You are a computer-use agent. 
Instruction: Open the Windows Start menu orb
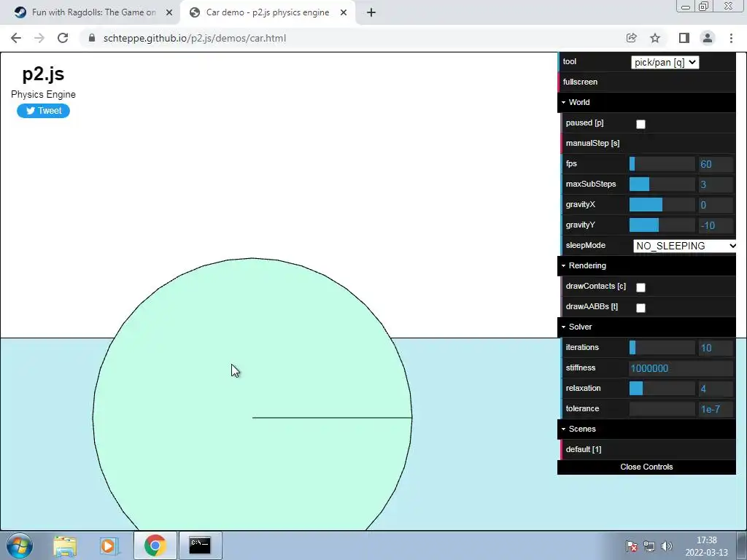(20, 545)
